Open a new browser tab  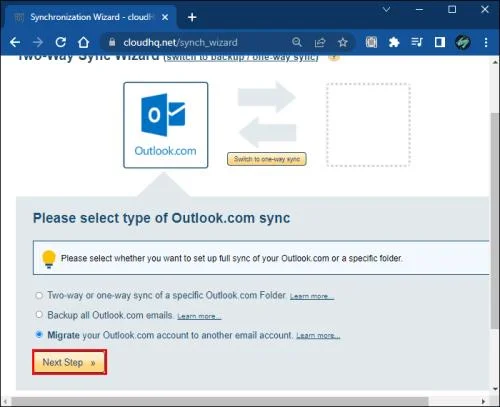pos(192,17)
